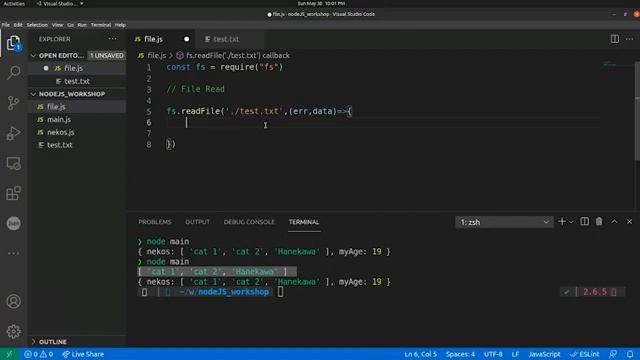This screenshot has height=360, width=640.
Task: Open the File menu
Action: tap(6, 25)
